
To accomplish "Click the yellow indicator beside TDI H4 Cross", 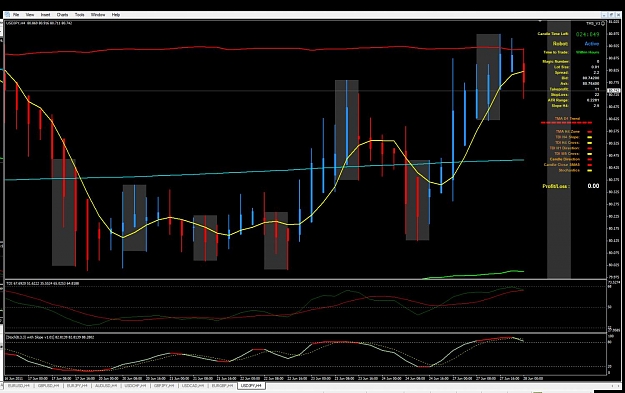I will click(x=590, y=143).
